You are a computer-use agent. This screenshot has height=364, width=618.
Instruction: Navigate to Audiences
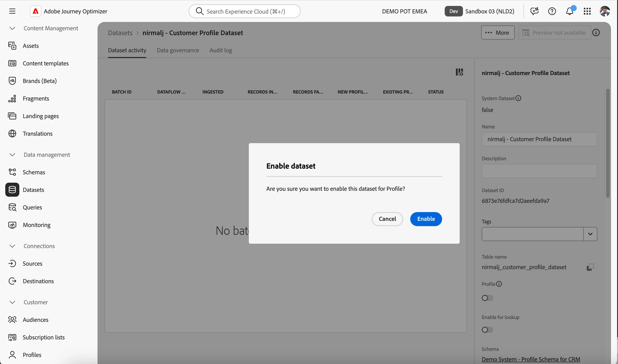(x=36, y=320)
